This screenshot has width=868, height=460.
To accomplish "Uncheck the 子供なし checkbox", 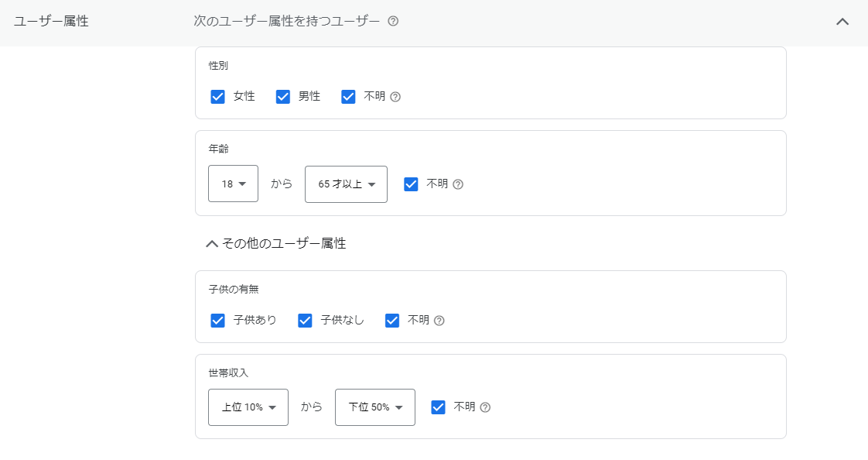I will click(305, 321).
